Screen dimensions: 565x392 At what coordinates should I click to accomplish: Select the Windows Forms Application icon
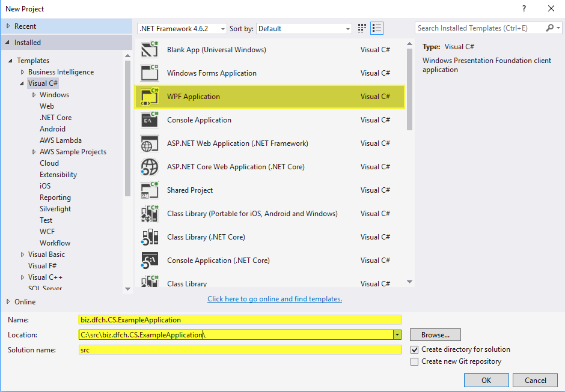(149, 73)
